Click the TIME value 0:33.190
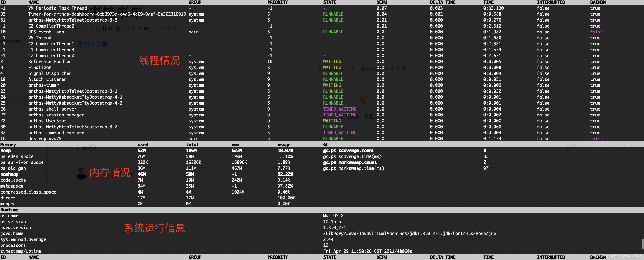The height and width of the screenshot is (260, 644). (493, 8)
